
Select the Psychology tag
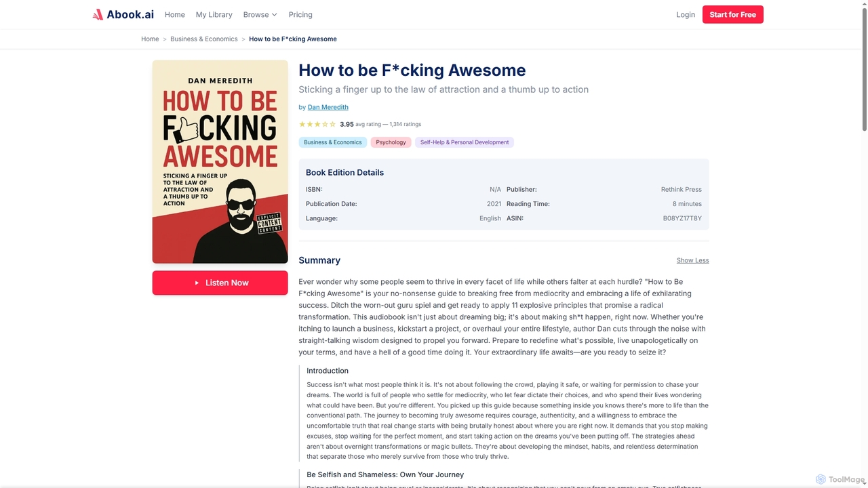(x=391, y=142)
